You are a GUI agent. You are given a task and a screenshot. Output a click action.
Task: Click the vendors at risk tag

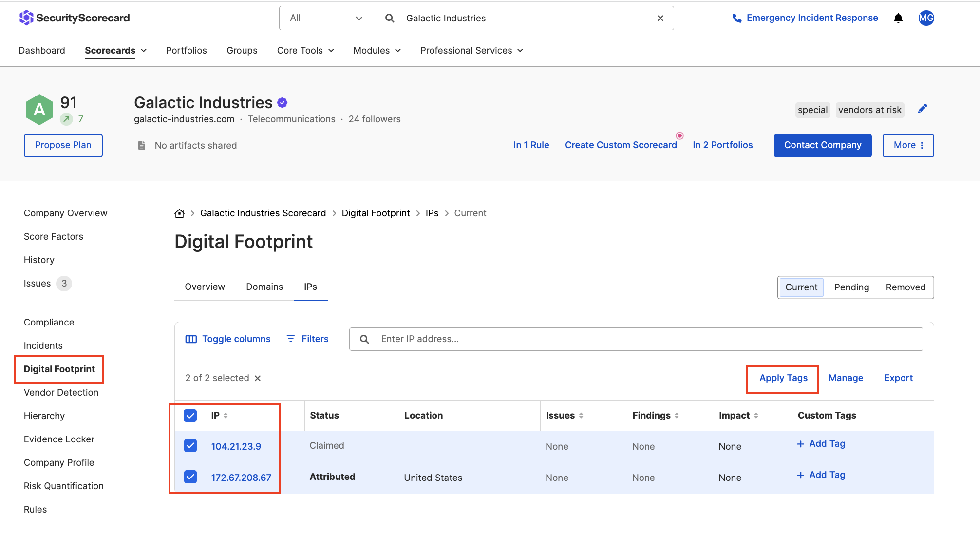pos(870,110)
